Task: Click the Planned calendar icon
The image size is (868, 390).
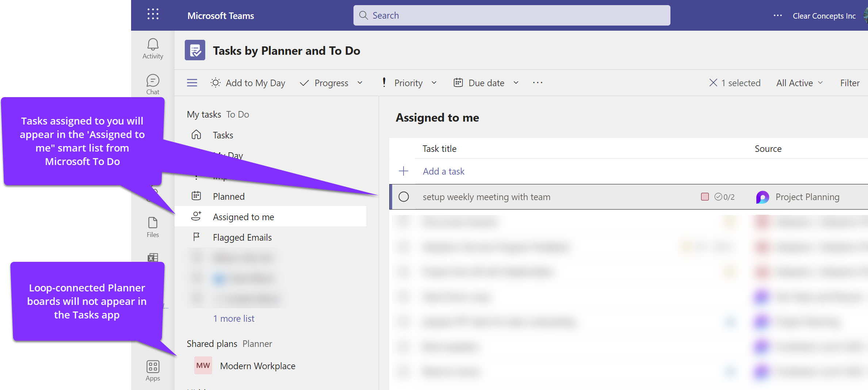Action: tap(196, 196)
